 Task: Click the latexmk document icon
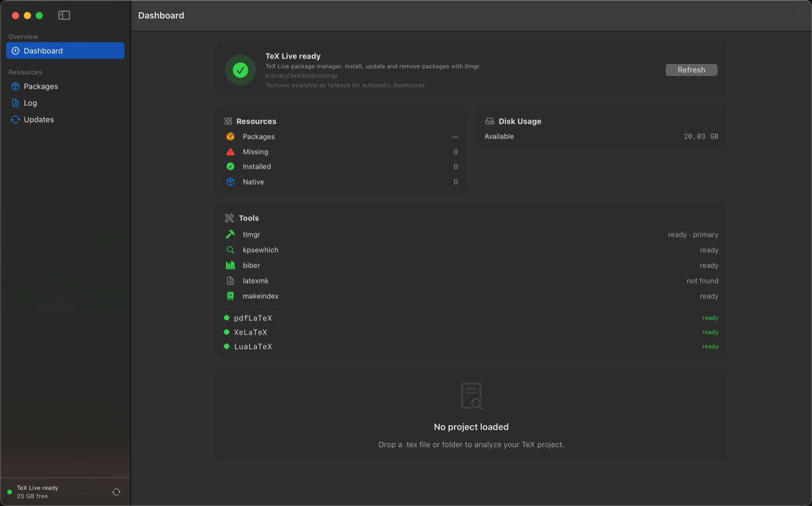coord(230,281)
